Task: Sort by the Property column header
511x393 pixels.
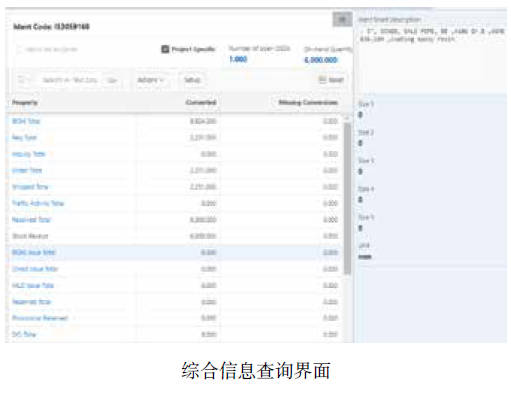Action: coord(25,102)
